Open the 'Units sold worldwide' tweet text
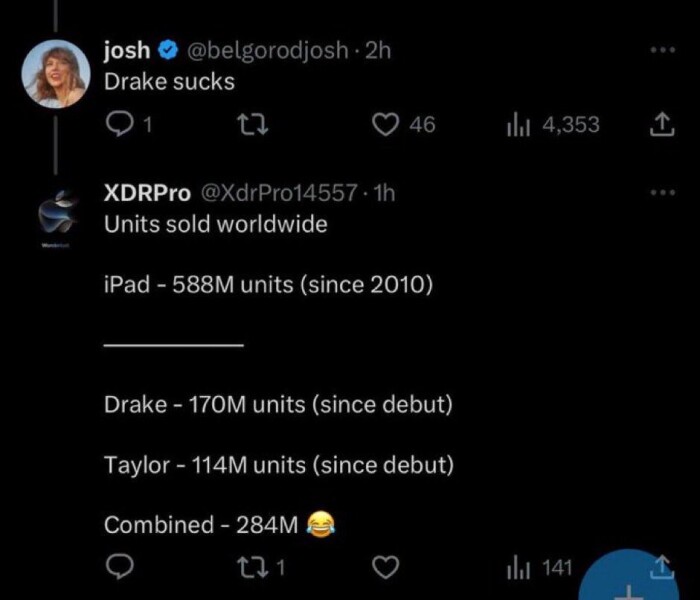 tap(216, 224)
